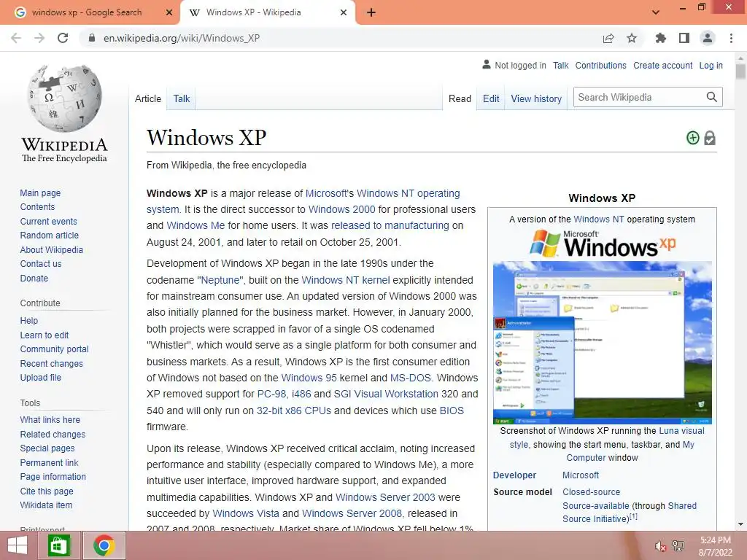
Task: Open a new tab with the plus button
Action: pos(371,13)
